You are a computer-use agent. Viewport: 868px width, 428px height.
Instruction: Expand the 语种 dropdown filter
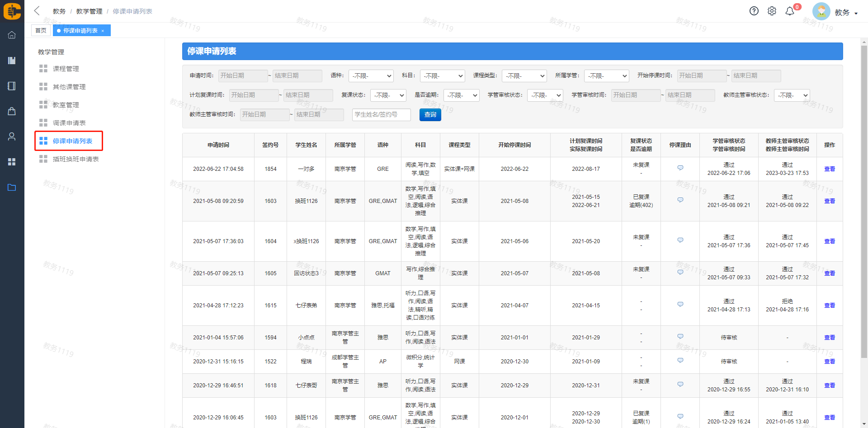click(x=371, y=76)
